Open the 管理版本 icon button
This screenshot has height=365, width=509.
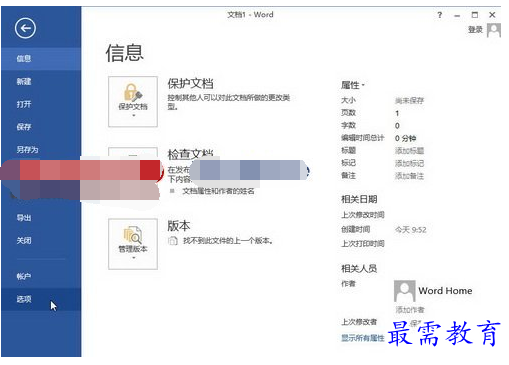coord(133,244)
